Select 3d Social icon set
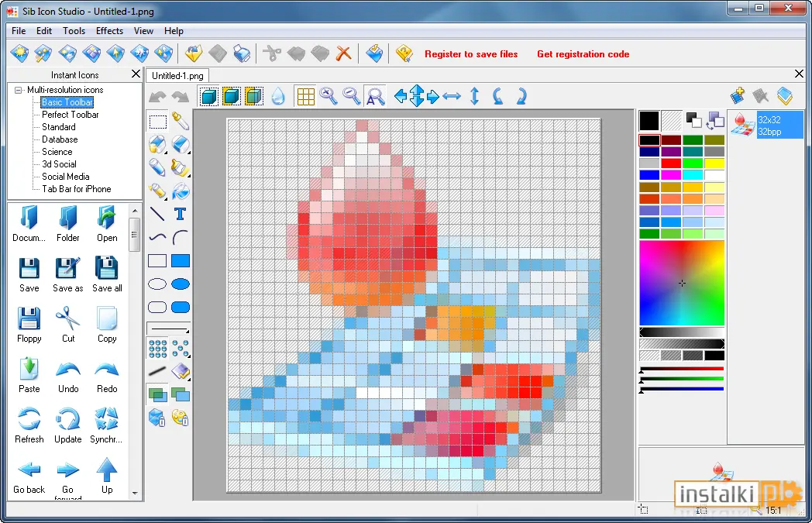The height and width of the screenshot is (523, 812). (x=59, y=164)
